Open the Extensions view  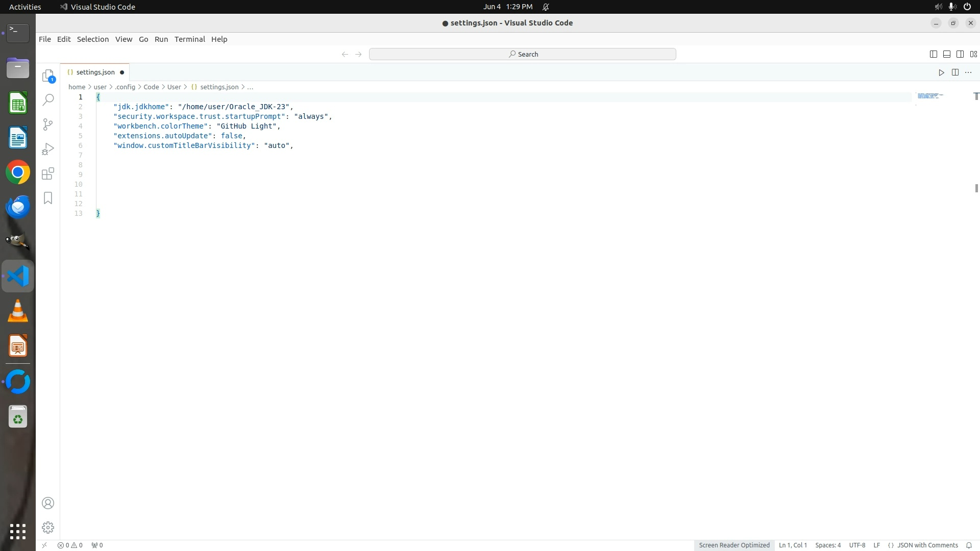(x=48, y=173)
